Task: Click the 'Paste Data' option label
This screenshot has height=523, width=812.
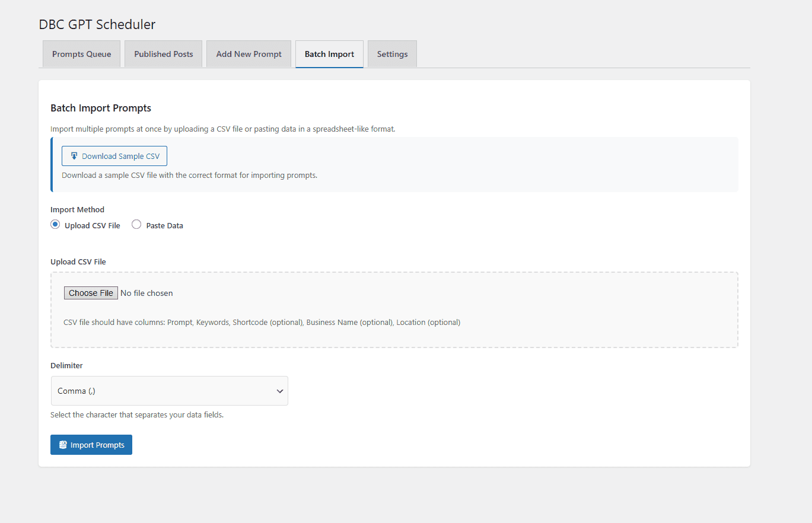Action: tap(164, 226)
